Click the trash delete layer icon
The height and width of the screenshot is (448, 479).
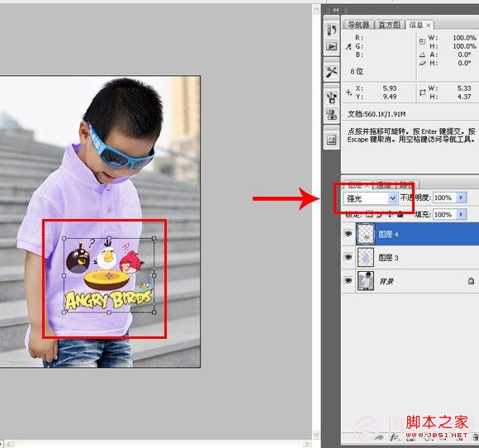[x=476, y=437]
